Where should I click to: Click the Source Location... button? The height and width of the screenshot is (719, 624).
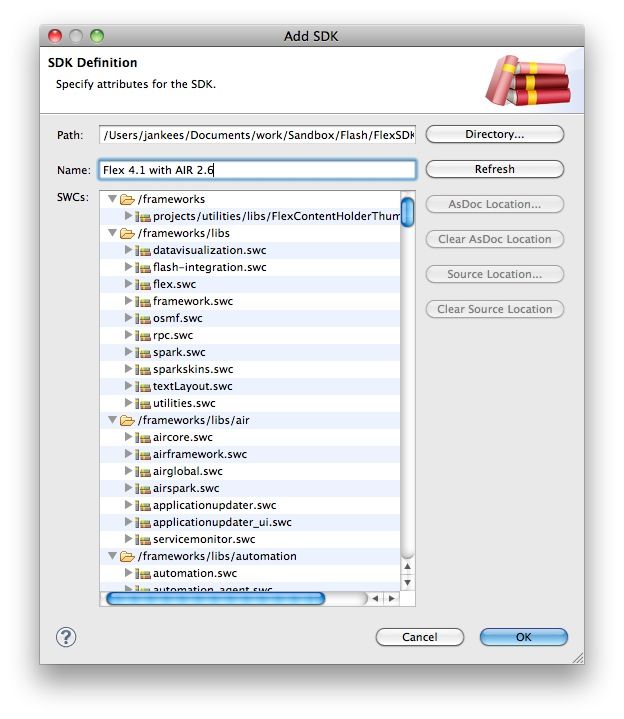pyautogui.click(x=494, y=274)
